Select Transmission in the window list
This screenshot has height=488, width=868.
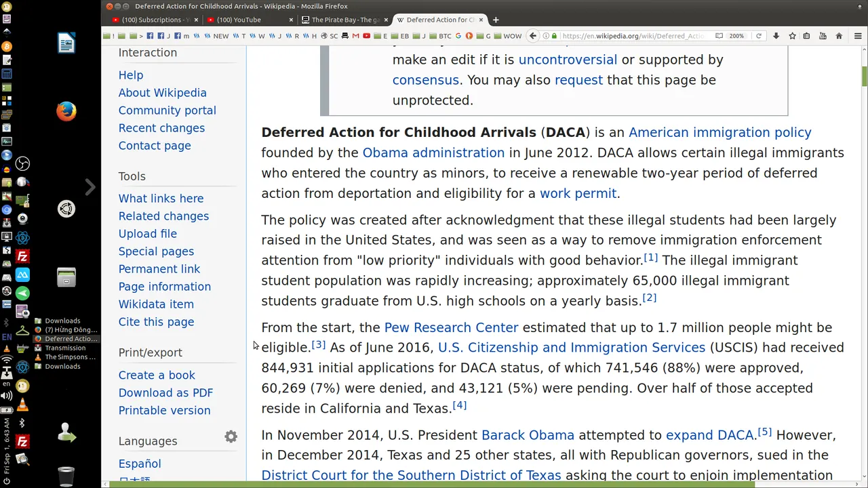tap(65, 348)
